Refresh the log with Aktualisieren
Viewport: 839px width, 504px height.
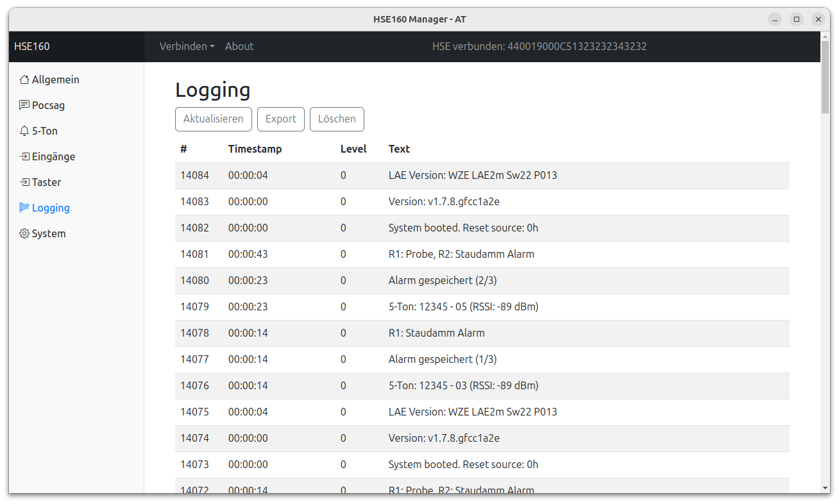click(214, 119)
